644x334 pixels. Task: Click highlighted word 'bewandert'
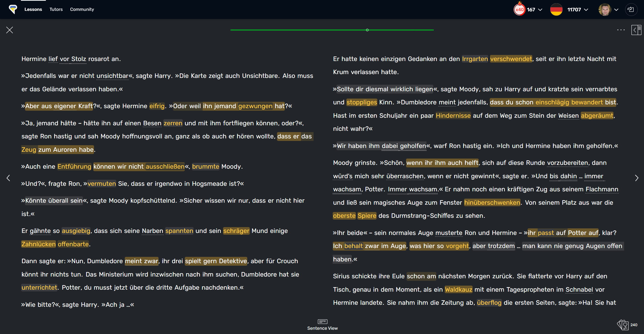(587, 102)
